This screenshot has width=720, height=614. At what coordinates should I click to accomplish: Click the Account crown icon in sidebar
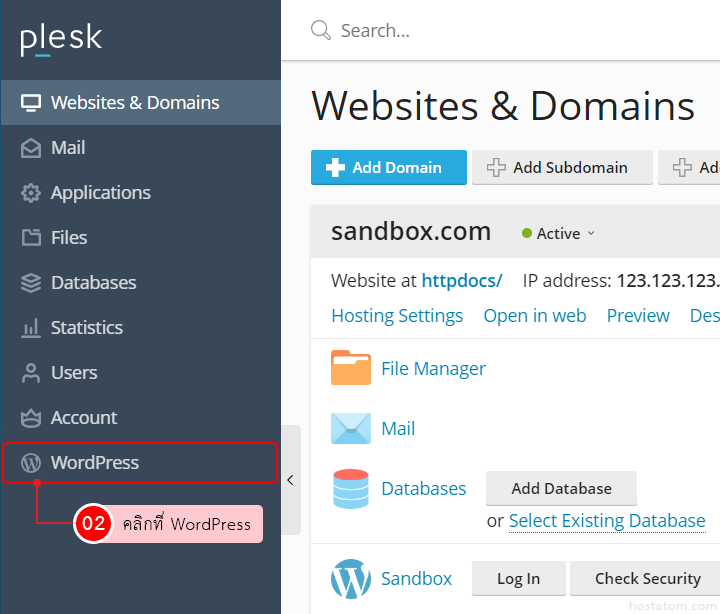point(31,418)
